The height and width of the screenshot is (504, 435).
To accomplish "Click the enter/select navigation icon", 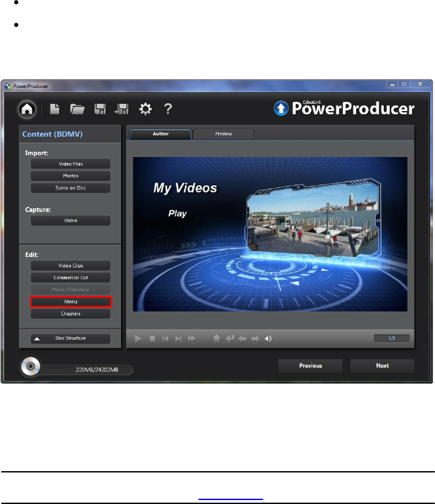I will 229,338.
